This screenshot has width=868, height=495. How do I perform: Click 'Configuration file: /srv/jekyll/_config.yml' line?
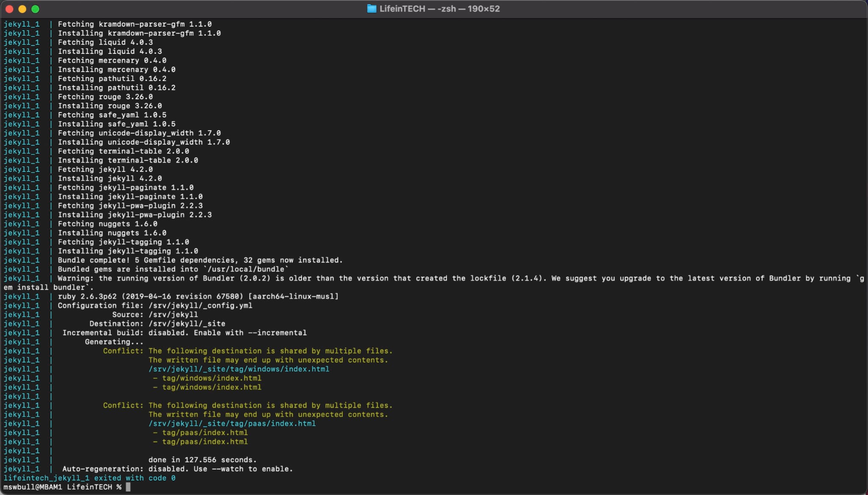(155, 305)
